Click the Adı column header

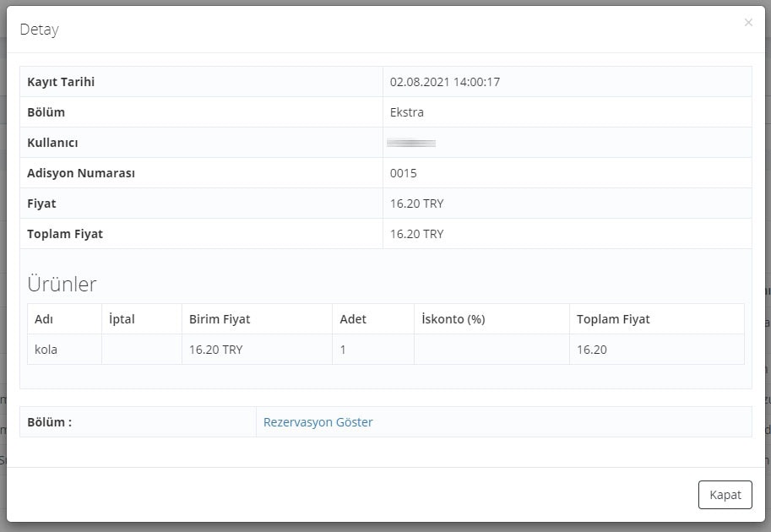click(x=44, y=319)
